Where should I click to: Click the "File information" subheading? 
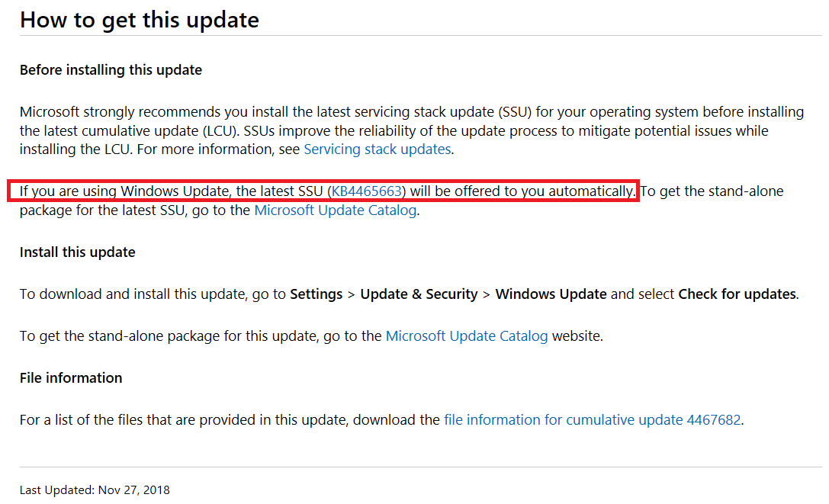[71, 378]
